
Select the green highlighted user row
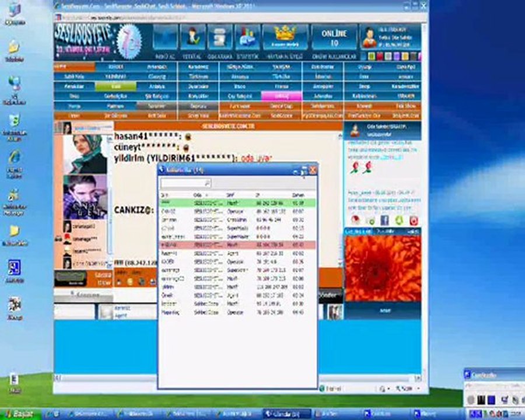pos(238,203)
